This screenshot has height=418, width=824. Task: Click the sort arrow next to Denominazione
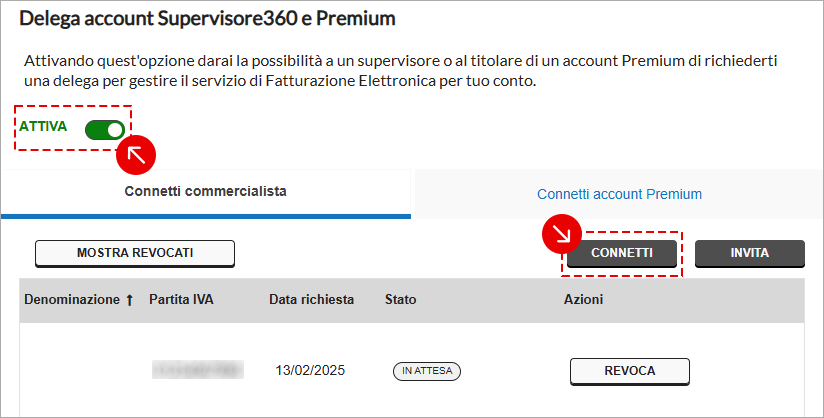[x=129, y=300]
